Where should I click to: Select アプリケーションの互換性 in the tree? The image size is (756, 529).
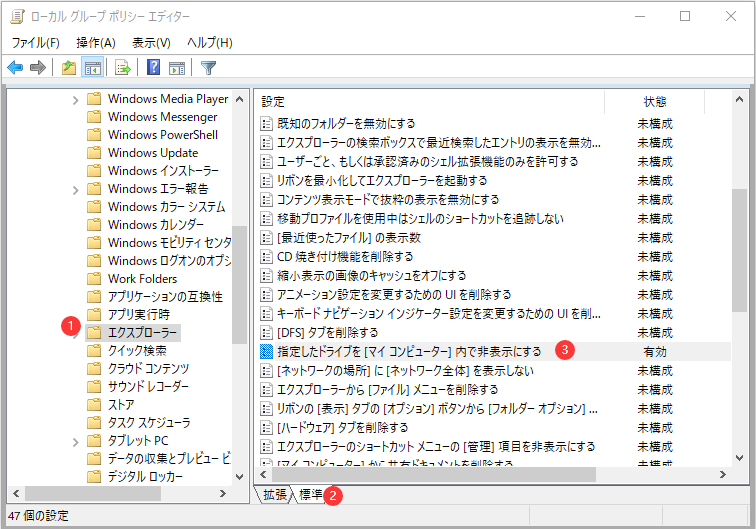pyautogui.click(x=165, y=297)
